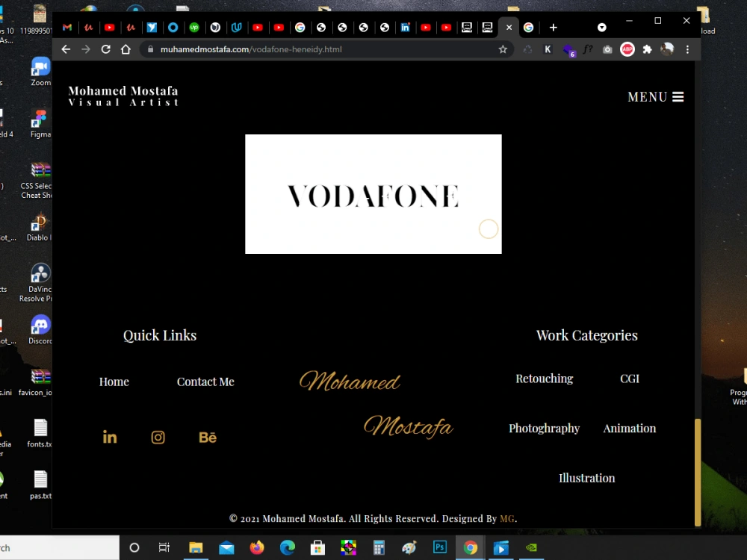Open the Behance icon in the footer
747x560 pixels.
pyautogui.click(x=208, y=437)
